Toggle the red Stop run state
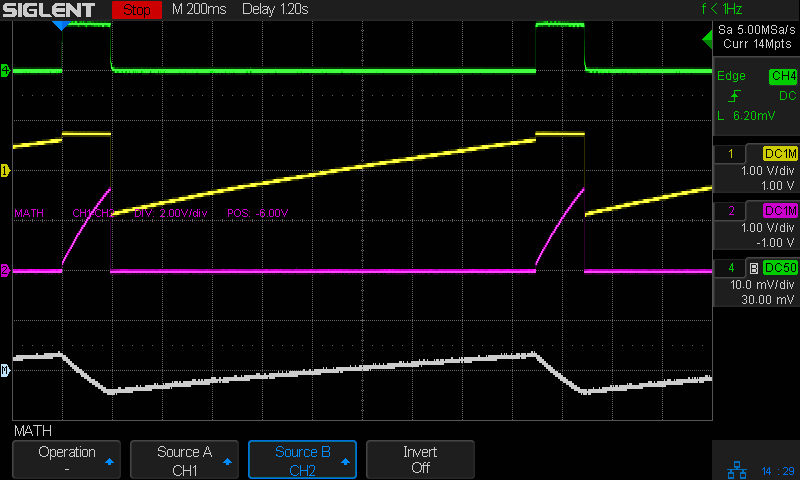 pyautogui.click(x=138, y=10)
